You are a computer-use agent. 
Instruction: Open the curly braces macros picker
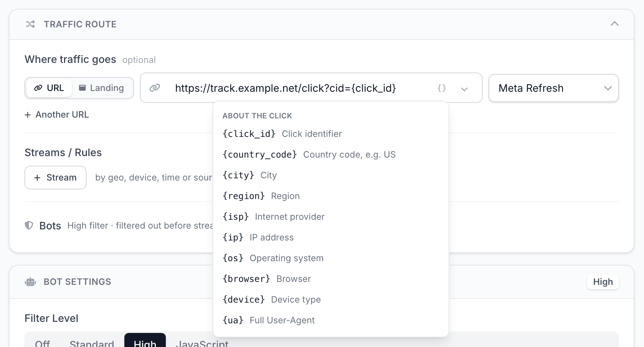click(x=442, y=88)
